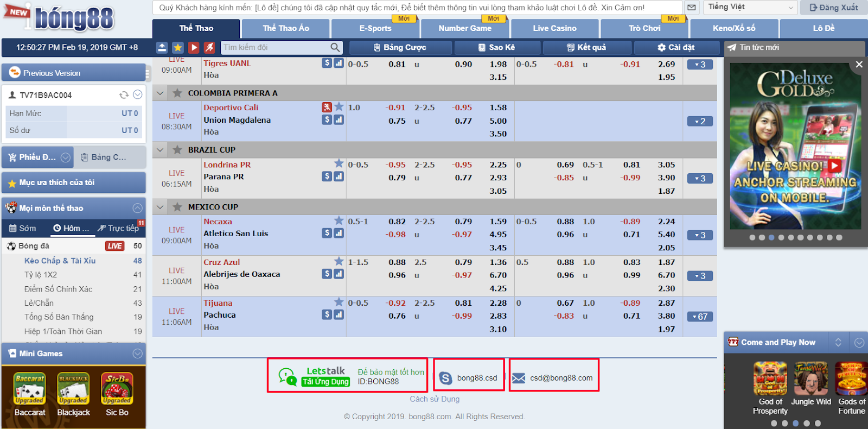Click the email envelope icon for csd@bong88.com
The image size is (868, 429).
coord(519,378)
